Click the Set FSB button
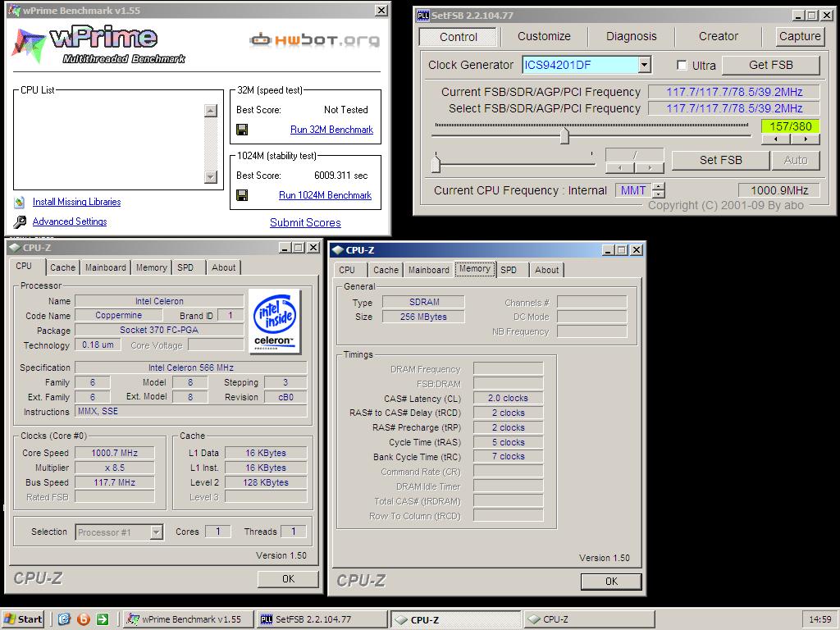 click(x=720, y=160)
